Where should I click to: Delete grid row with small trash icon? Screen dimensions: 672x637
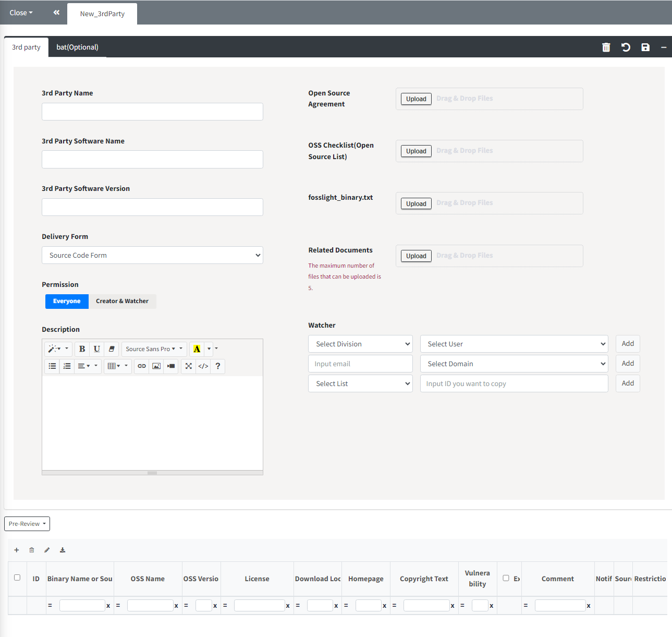[32, 550]
